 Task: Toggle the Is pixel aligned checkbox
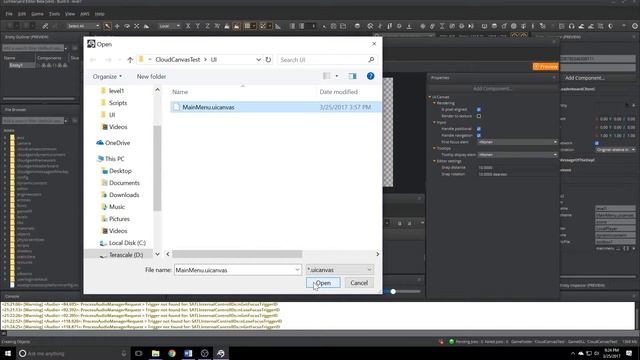tap(479, 109)
